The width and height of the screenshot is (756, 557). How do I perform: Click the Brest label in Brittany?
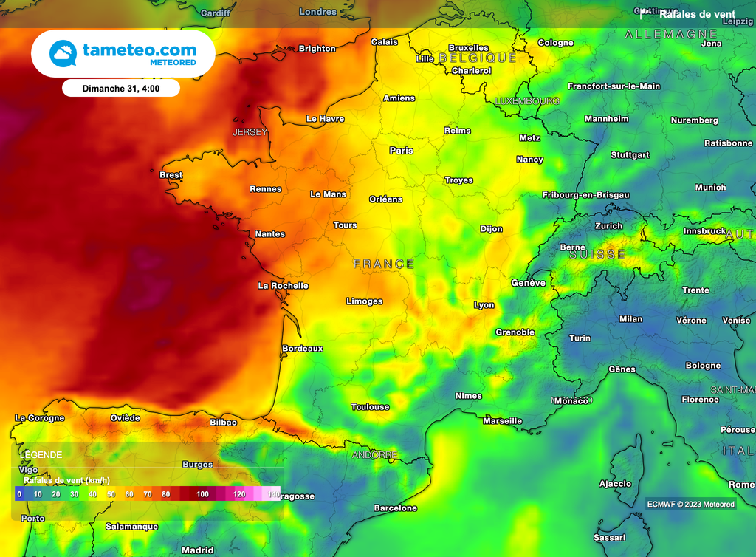click(x=171, y=176)
